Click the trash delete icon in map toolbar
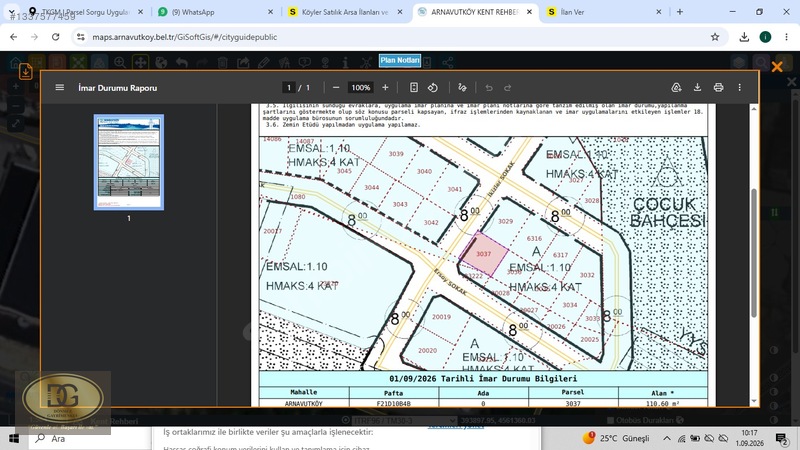 (x=222, y=62)
